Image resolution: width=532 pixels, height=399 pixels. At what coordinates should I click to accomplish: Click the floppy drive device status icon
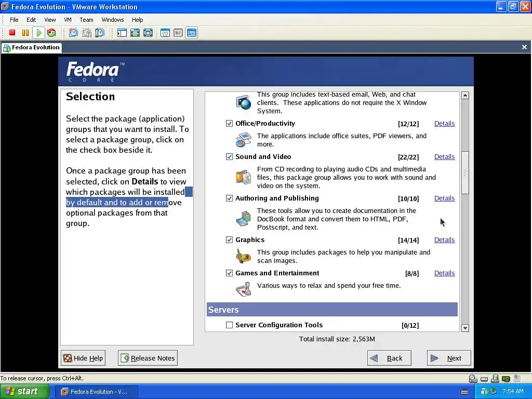(x=495, y=378)
